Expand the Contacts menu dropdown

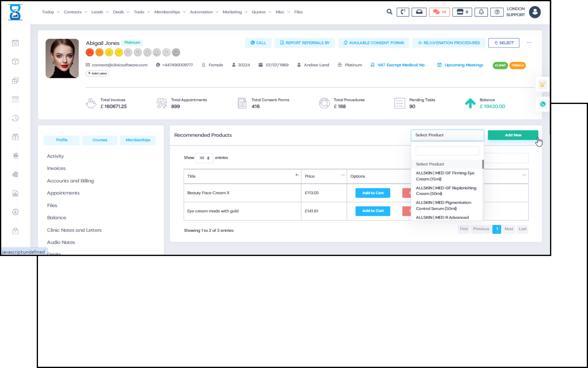coord(75,12)
